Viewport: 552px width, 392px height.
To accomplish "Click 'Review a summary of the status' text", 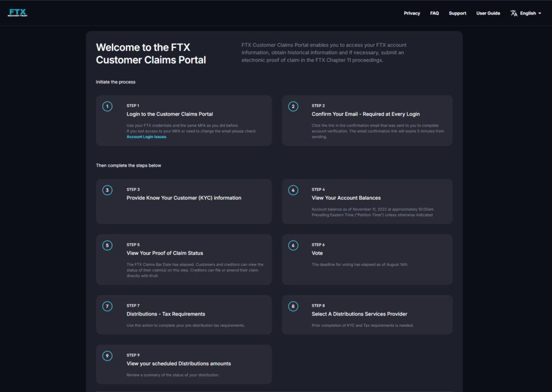I will click(x=173, y=375).
